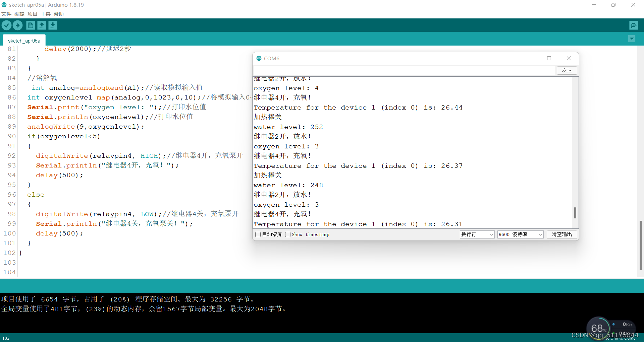Open the 帮助 menu
The height and width of the screenshot is (342, 644).
tap(59, 14)
